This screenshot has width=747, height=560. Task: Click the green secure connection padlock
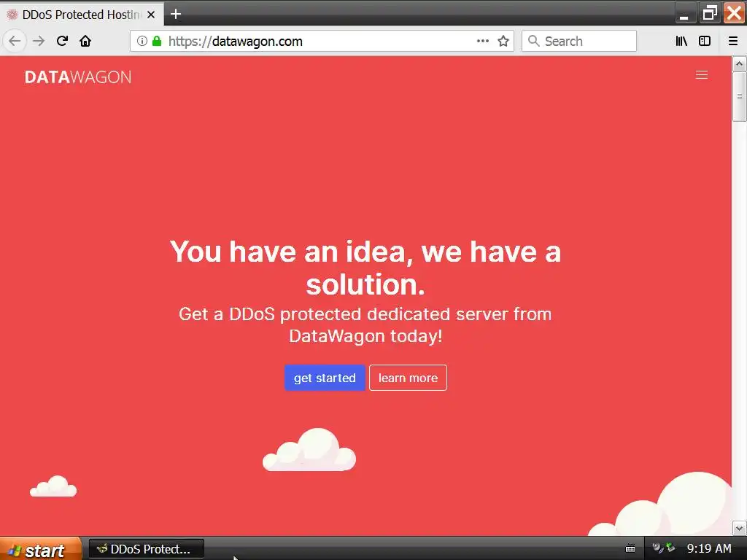157,41
